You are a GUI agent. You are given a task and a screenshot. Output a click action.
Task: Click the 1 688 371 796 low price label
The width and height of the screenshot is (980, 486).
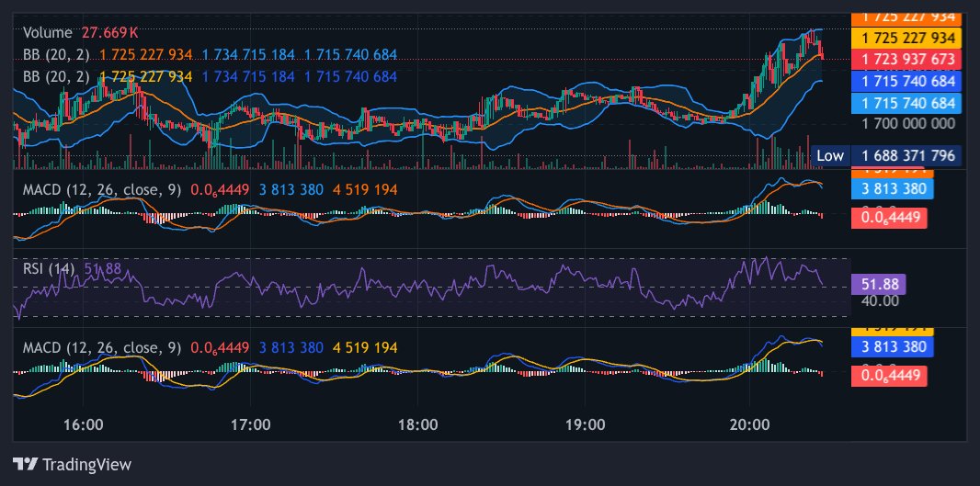(x=906, y=155)
